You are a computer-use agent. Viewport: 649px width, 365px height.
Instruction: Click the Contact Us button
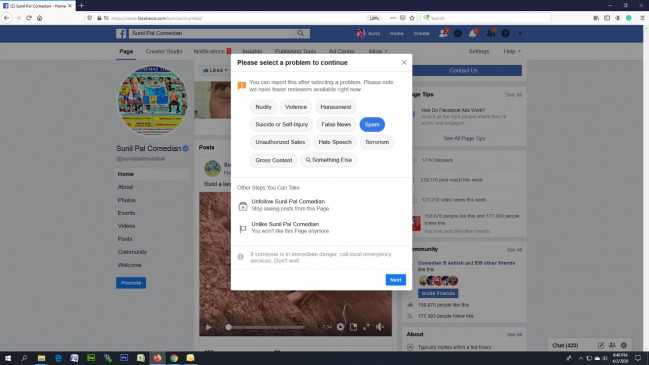[x=464, y=70]
